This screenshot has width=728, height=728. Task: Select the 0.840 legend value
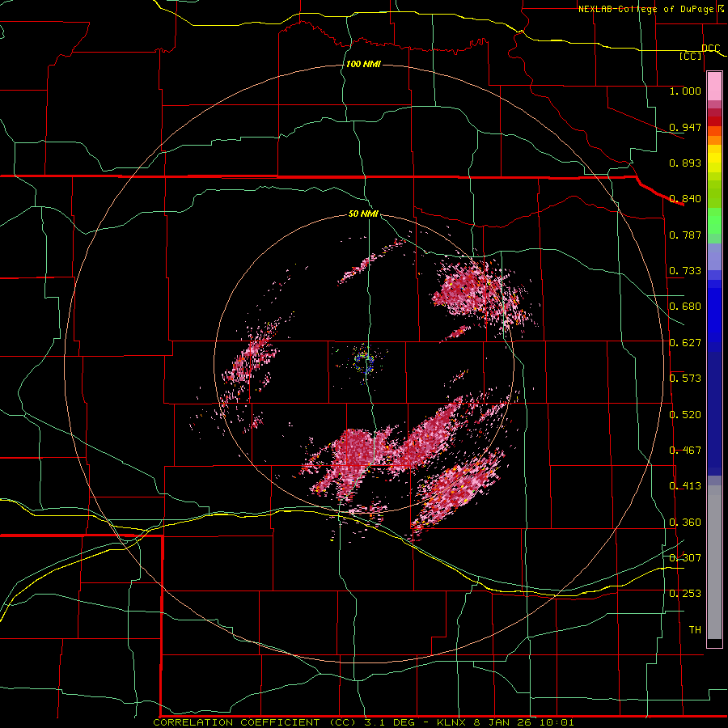(x=685, y=199)
